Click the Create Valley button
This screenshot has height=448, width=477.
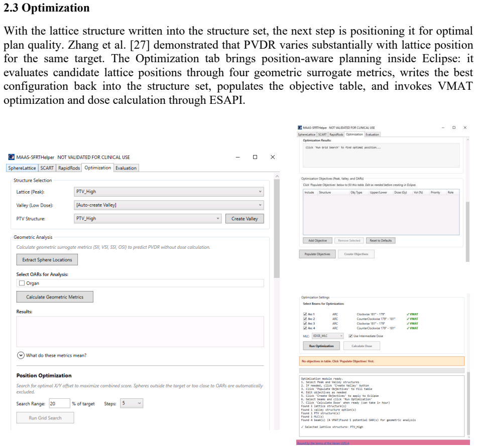(245, 219)
